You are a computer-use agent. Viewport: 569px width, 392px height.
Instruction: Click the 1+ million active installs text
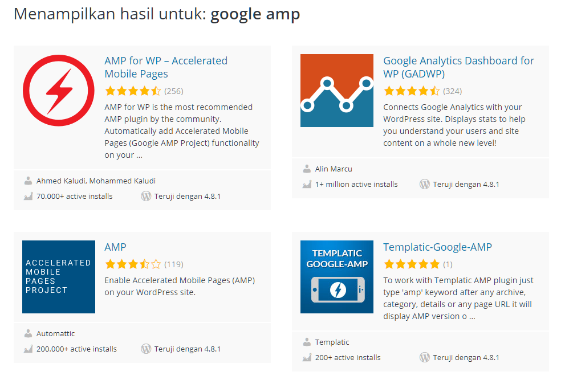tap(356, 184)
